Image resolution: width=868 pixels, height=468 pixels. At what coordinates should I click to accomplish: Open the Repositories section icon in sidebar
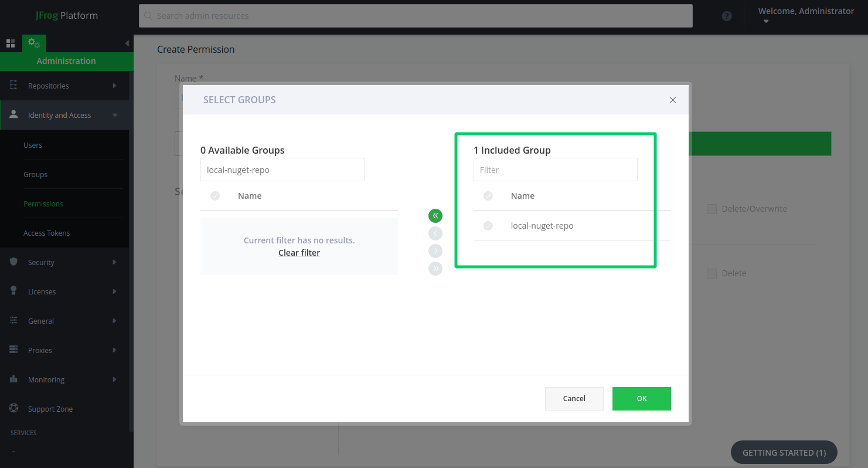click(x=13, y=86)
